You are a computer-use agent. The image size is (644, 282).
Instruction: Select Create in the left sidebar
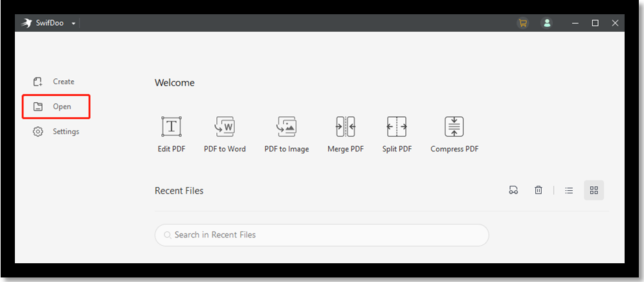[x=54, y=81]
